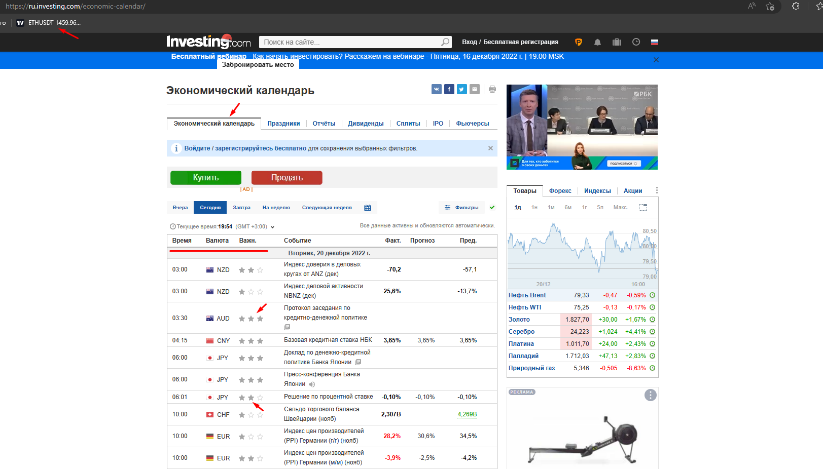Select the Сегодня date filter
The image size is (823, 469).
click(x=210, y=208)
